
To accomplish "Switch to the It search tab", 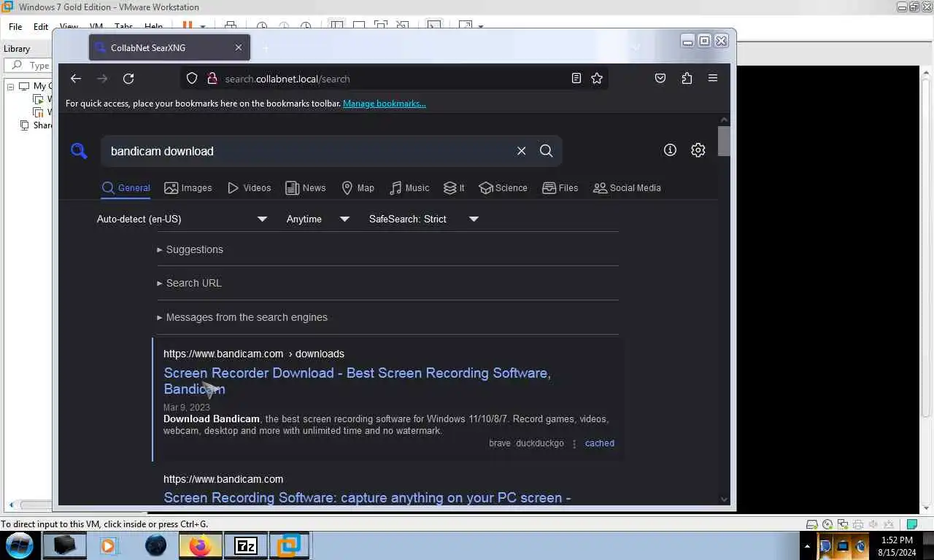I will coord(454,187).
